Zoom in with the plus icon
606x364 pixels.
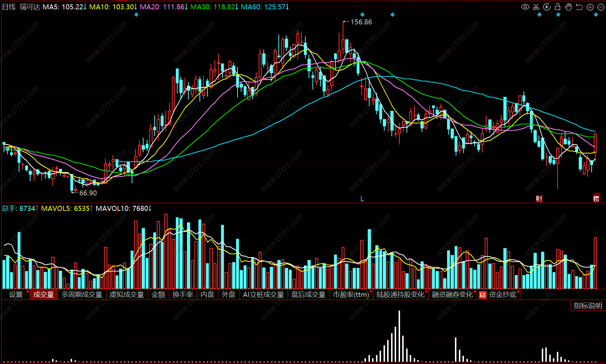click(590, 7)
